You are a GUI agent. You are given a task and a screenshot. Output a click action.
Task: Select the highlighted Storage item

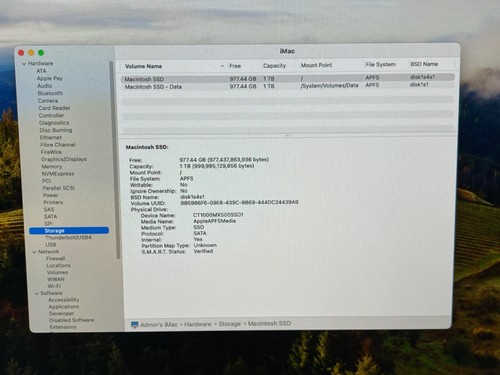click(x=69, y=231)
